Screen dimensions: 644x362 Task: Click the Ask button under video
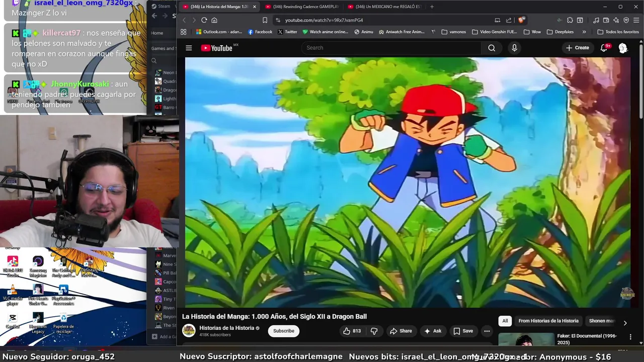433,331
